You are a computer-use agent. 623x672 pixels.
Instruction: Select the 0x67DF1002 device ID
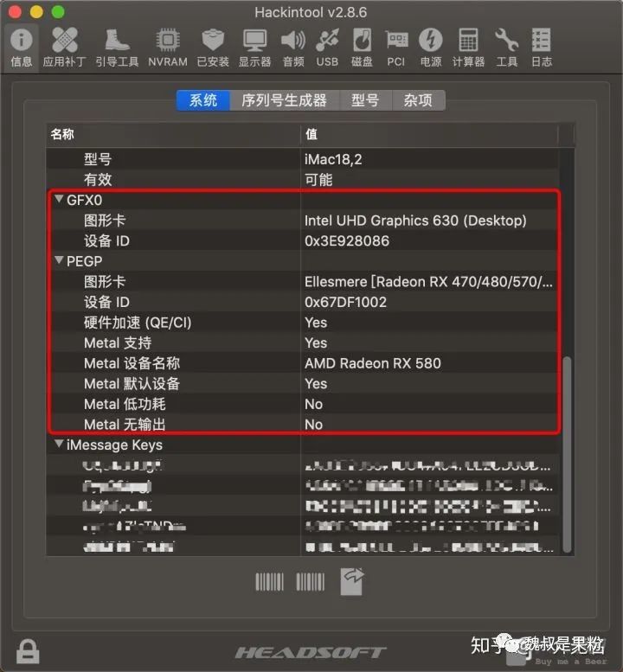tap(345, 302)
